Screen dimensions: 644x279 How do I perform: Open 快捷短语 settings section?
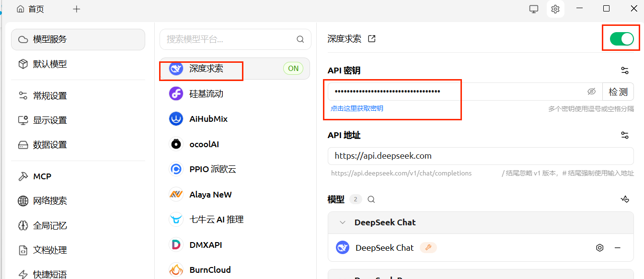78,274
